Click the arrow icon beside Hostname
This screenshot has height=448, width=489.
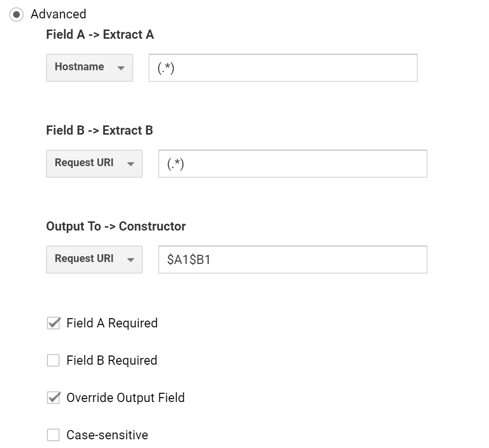[x=121, y=68]
